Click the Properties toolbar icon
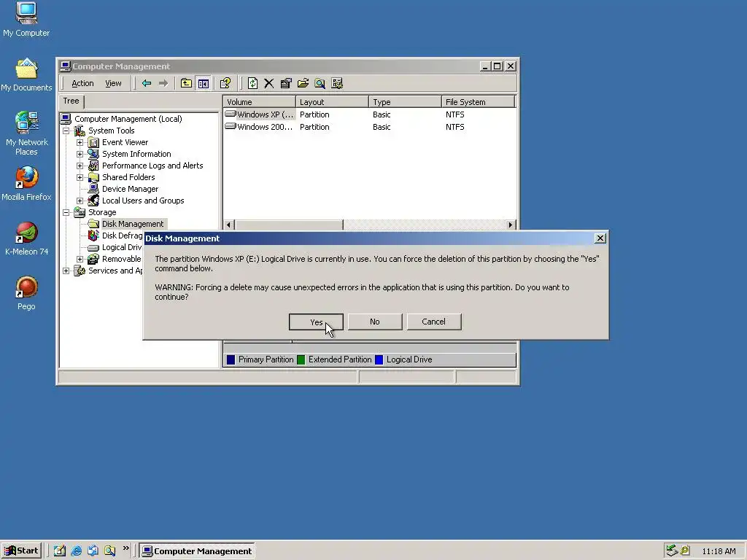 (x=286, y=83)
